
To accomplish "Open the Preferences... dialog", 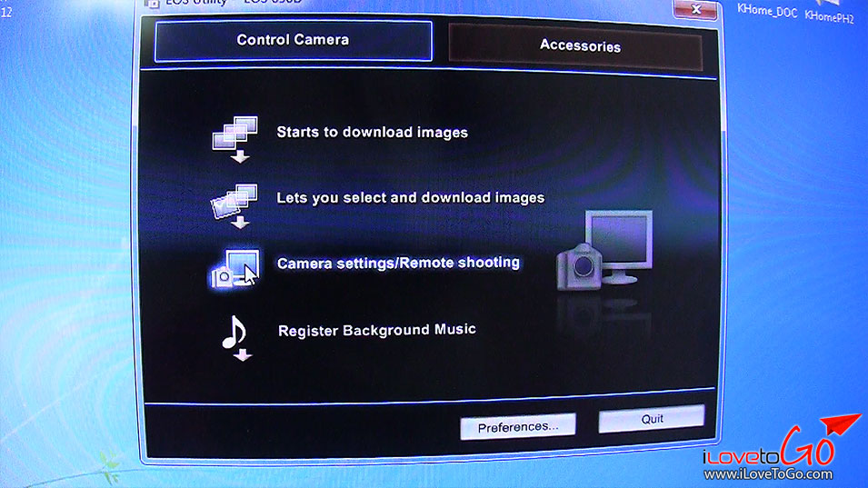I will coord(518,426).
